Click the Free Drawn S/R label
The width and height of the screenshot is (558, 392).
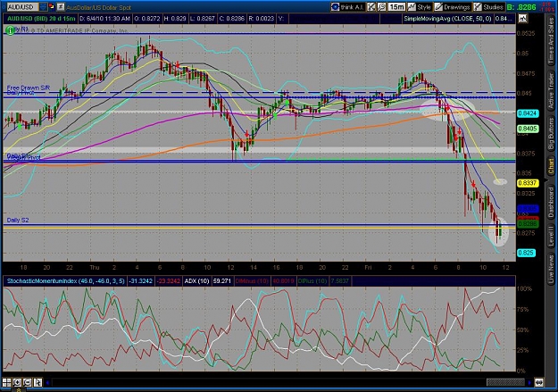(29, 88)
